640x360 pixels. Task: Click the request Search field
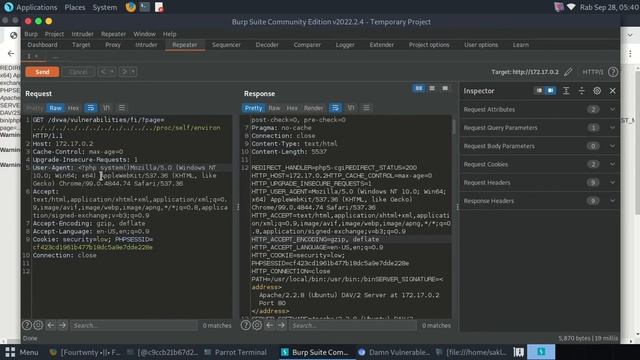133,325
